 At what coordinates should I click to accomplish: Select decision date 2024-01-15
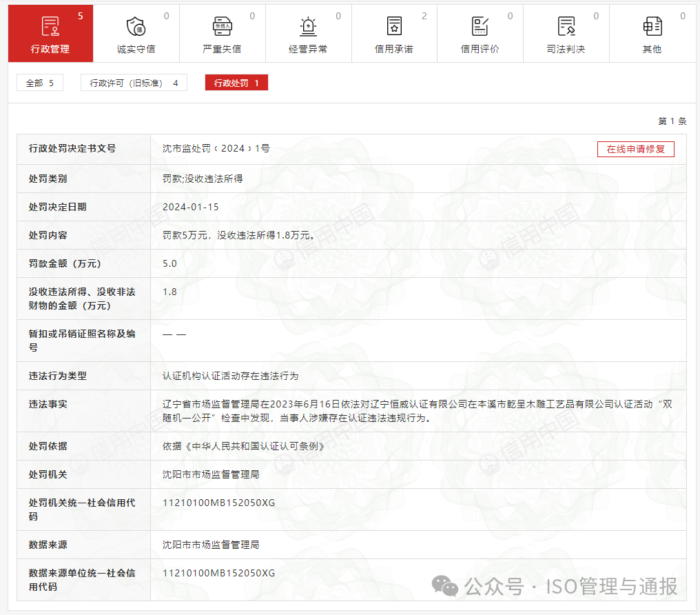coord(191,207)
